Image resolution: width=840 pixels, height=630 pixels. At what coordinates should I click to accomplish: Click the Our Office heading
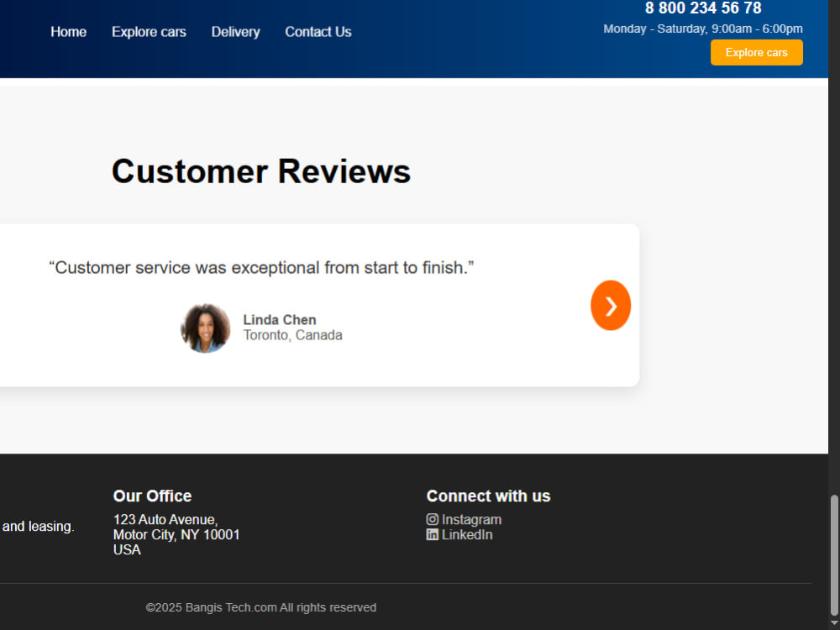tap(152, 496)
